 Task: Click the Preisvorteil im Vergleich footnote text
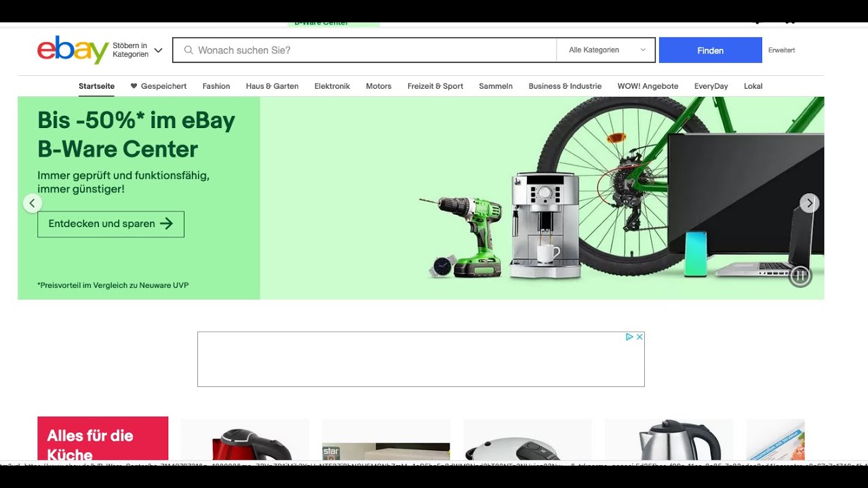point(113,285)
